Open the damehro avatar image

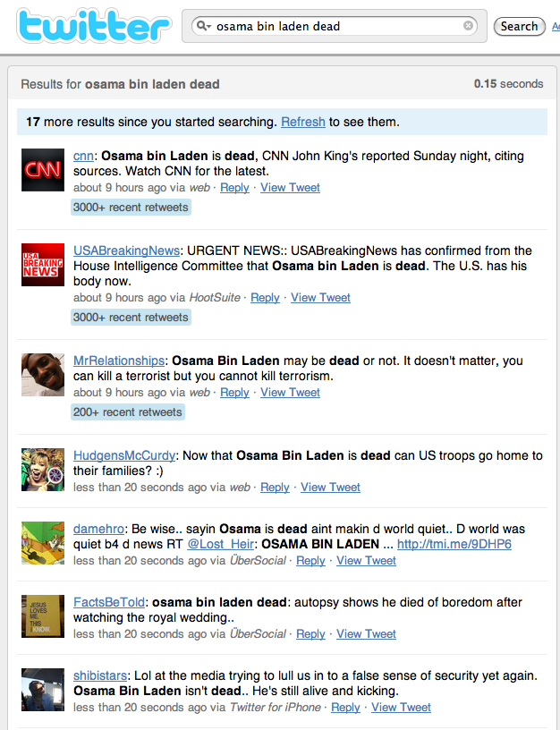coord(43,543)
